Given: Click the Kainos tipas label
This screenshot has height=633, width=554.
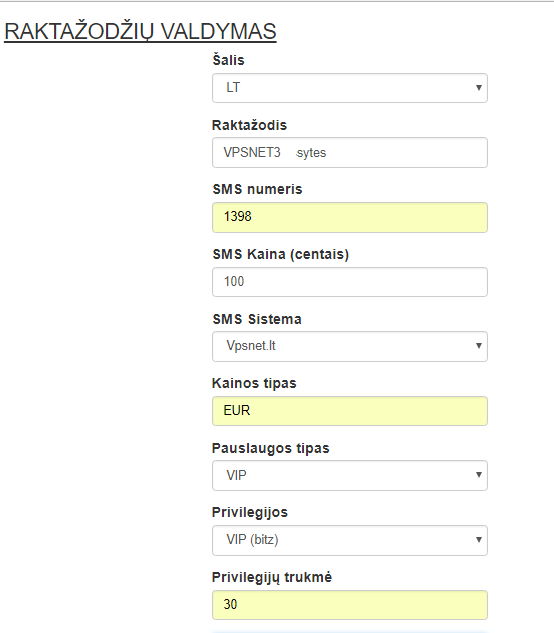Looking at the screenshot, I should tap(254, 383).
